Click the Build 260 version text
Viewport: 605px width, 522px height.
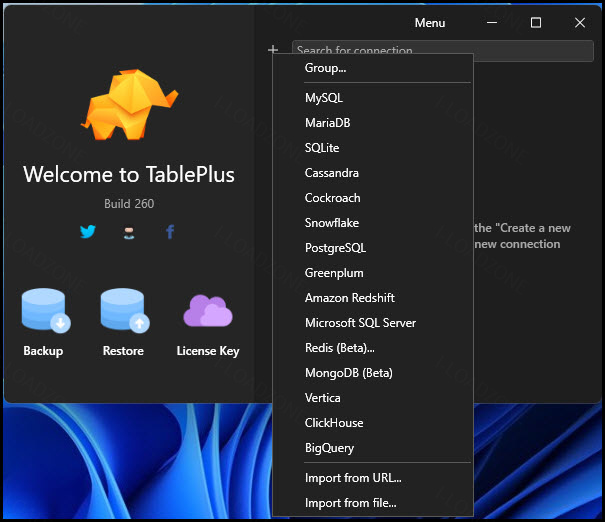pyautogui.click(x=129, y=204)
